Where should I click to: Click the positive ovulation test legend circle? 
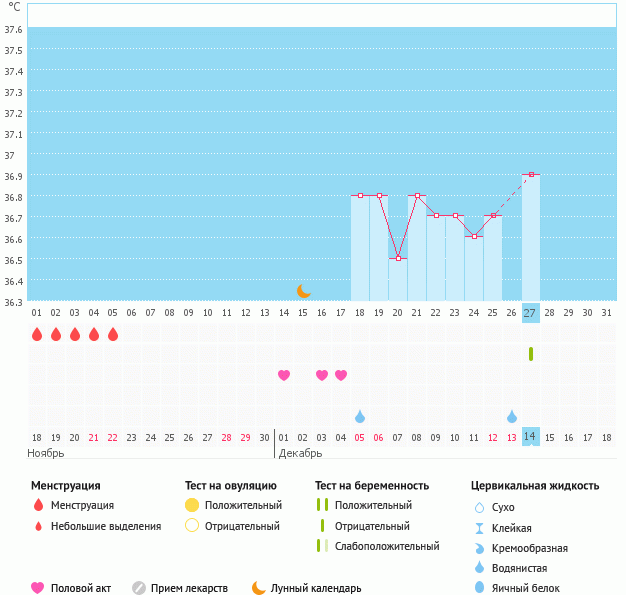[x=192, y=505]
